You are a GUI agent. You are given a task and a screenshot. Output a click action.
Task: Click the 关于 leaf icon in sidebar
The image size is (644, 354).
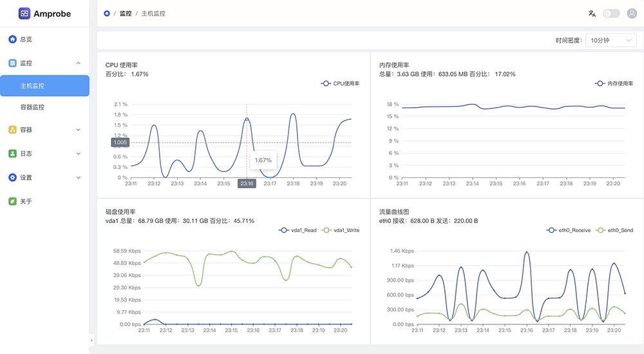(x=12, y=201)
